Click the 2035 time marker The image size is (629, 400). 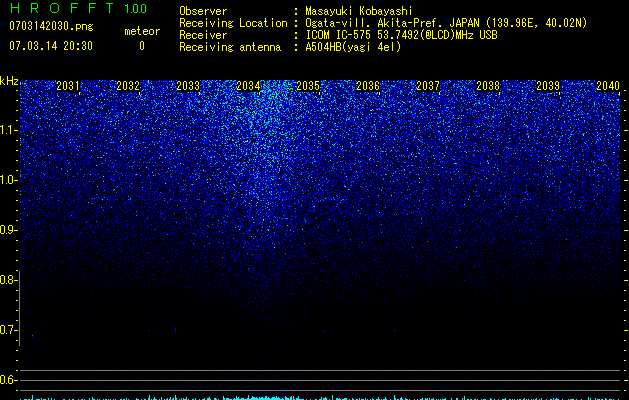tap(308, 86)
